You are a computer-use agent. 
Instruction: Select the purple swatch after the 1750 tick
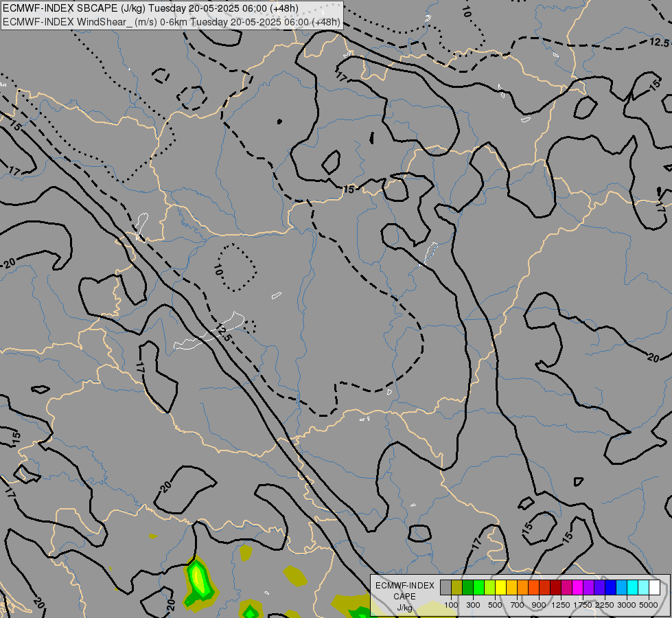click(589, 588)
